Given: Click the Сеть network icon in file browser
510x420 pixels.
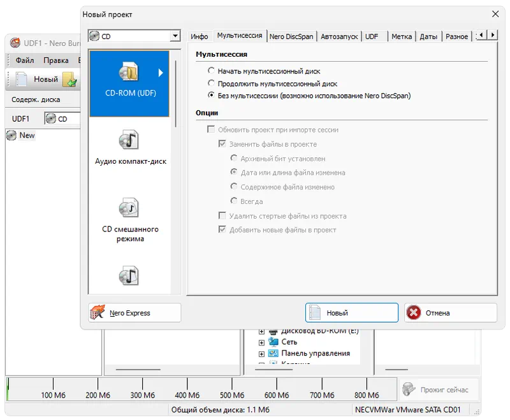Looking at the screenshot, I should [273, 342].
